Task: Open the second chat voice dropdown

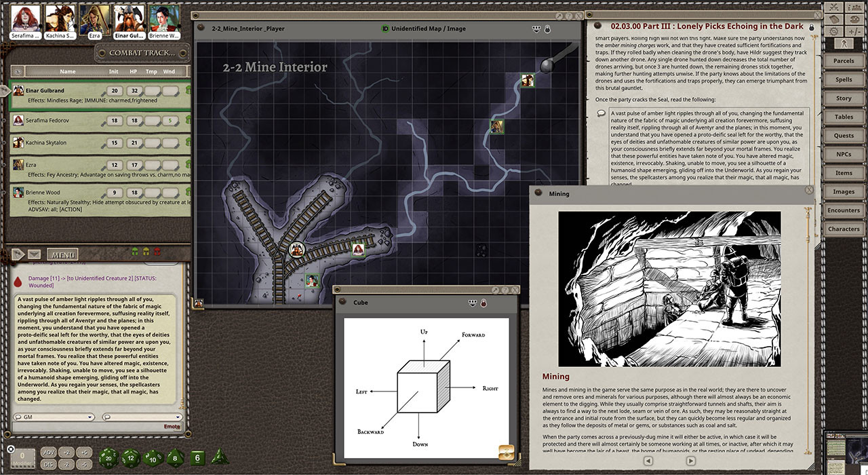Action: (x=178, y=417)
